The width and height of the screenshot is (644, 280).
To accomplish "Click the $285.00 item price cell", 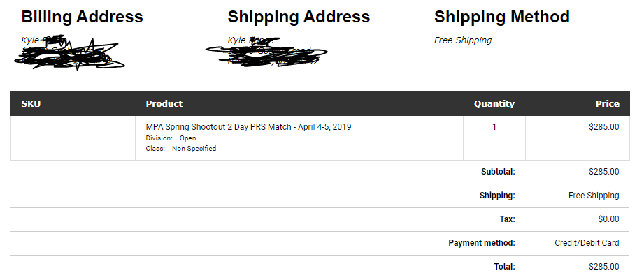I will coord(603,127).
